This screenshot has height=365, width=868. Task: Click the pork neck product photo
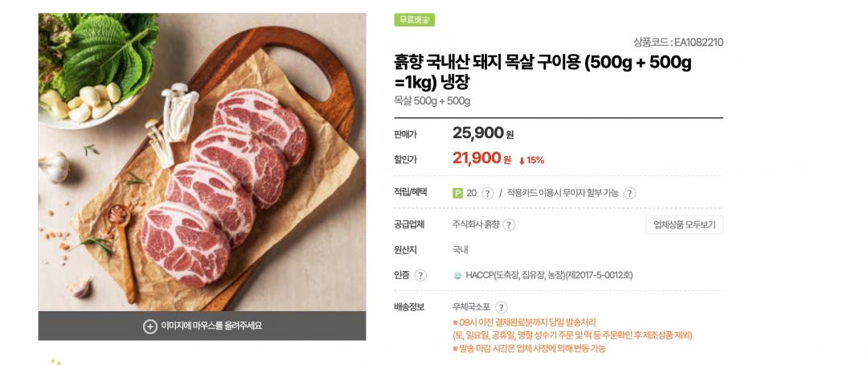(x=202, y=162)
